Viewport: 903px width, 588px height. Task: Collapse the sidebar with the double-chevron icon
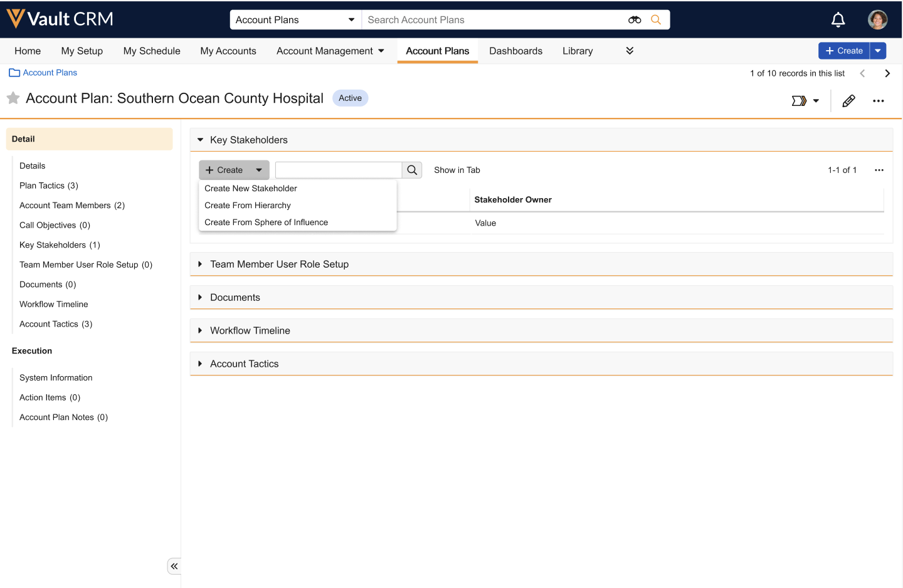(174, 566)
